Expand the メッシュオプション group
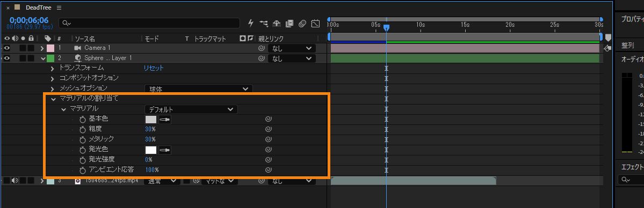 [x=52, y=88]
